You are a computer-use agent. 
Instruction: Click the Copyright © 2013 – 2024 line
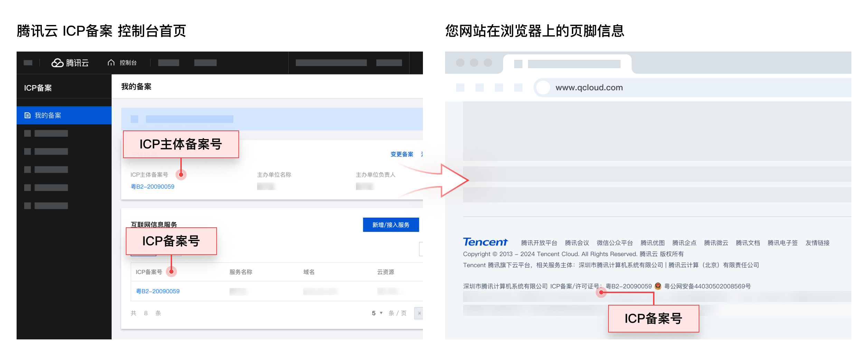[573, 254]
